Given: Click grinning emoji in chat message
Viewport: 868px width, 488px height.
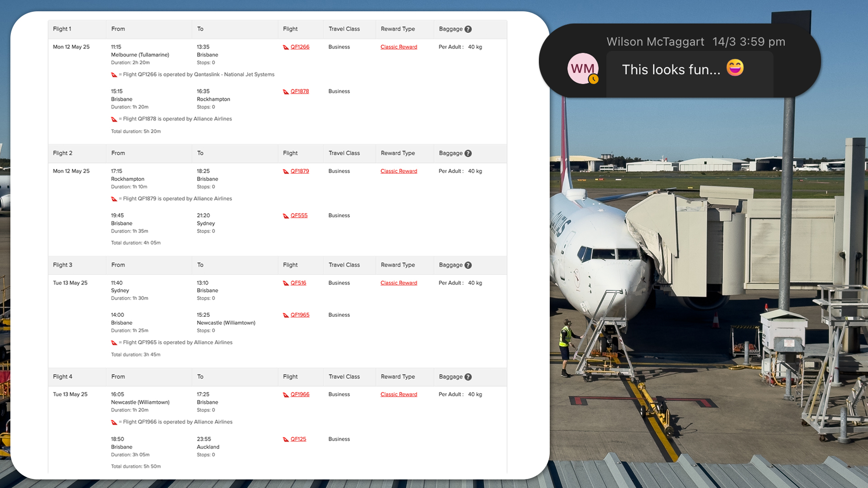Looking at the screenshot, I should click(735, 68).
